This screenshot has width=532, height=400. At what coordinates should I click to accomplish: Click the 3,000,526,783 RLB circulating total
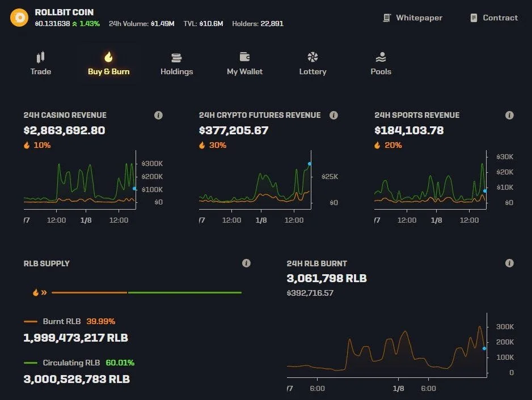[77, 379]
